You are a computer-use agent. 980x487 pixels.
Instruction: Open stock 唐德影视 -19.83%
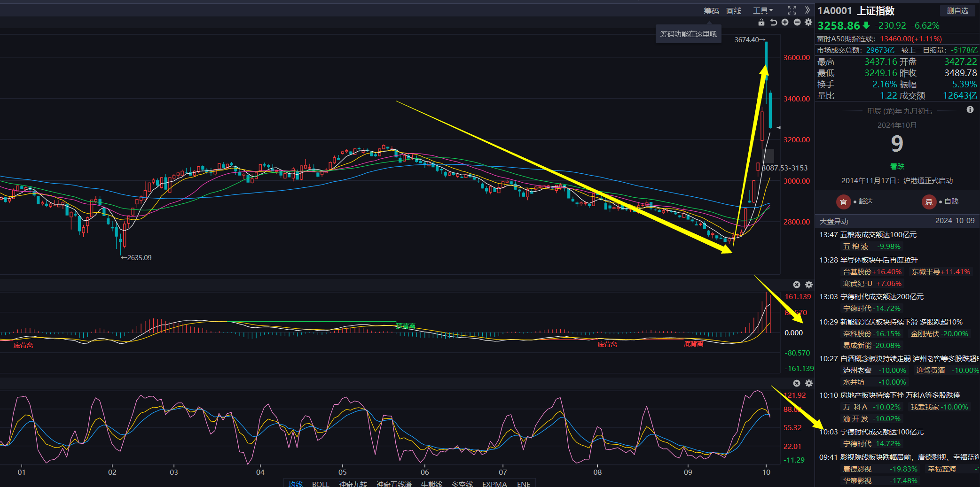pos(880,469)
